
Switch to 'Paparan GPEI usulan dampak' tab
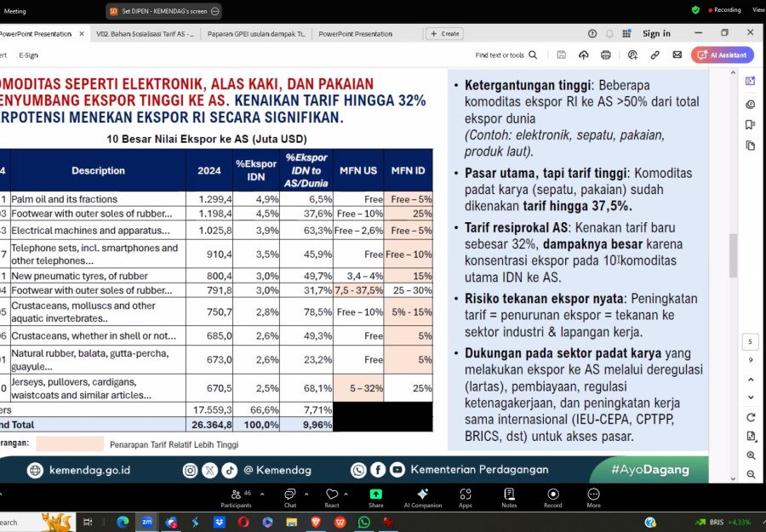coord(256,34)
